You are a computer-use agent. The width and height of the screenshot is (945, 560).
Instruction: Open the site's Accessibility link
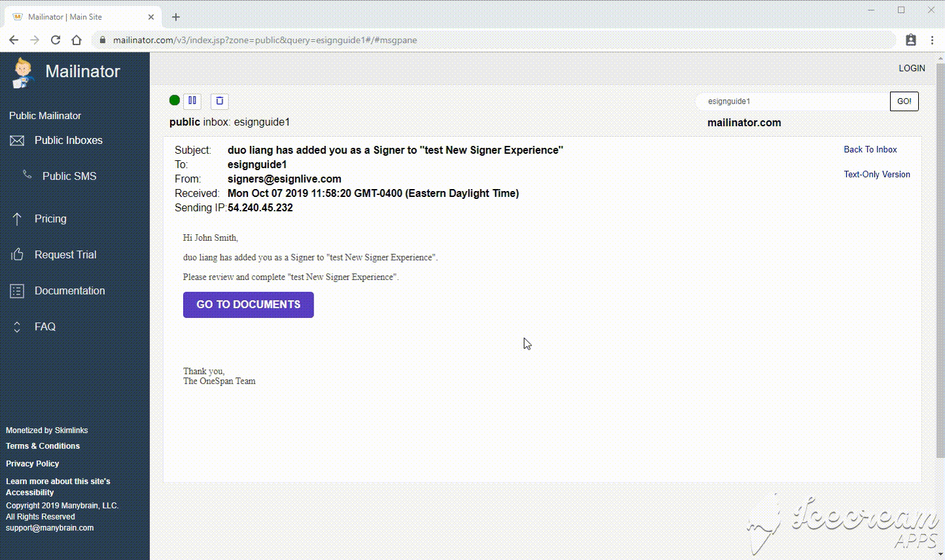pos(58,487)
